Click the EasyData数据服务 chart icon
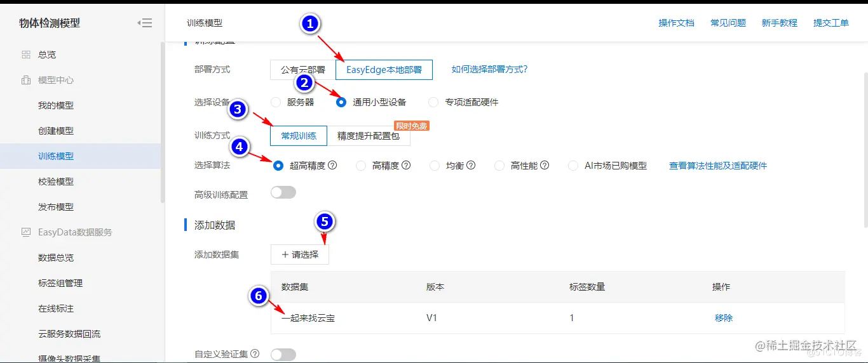The image size is (868, 363). (x=26, y=232)
